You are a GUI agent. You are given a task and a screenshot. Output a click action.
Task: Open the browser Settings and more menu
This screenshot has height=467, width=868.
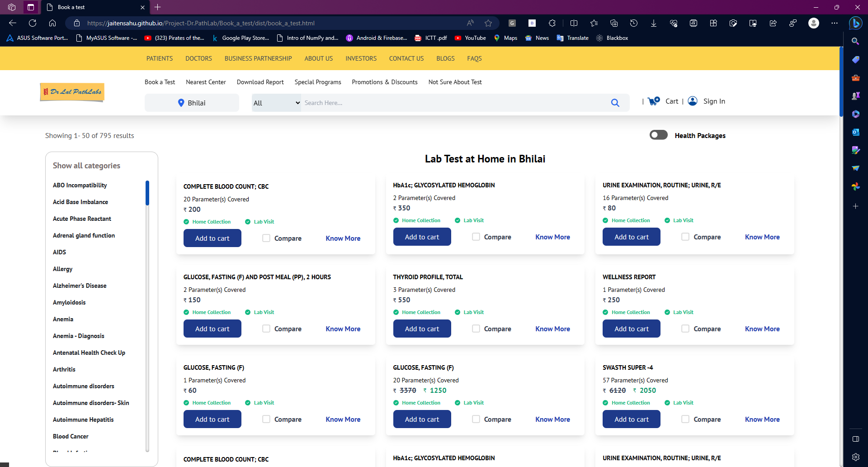pos(835,23)
